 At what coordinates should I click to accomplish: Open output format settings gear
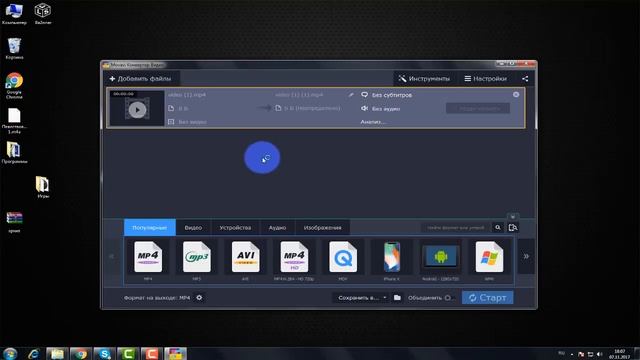199,298
